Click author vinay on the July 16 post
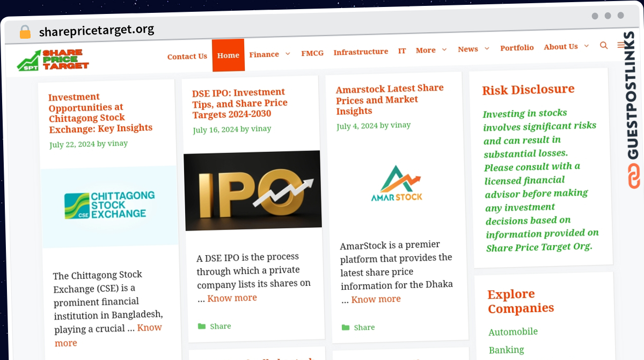Viewport: 644px width, 360px height. (261, 129)
